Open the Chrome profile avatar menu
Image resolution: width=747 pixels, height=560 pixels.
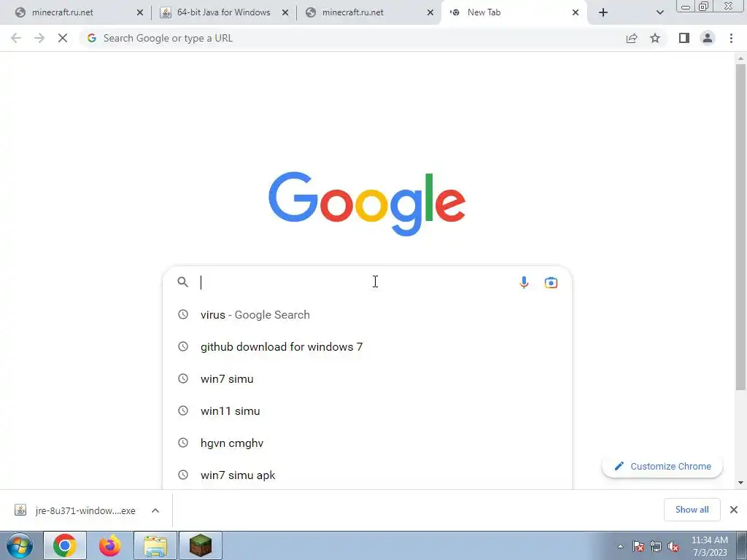708,38
